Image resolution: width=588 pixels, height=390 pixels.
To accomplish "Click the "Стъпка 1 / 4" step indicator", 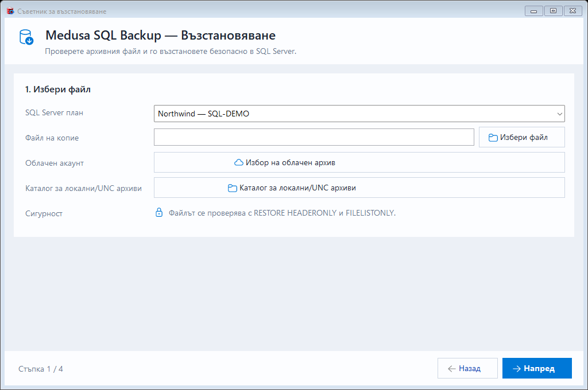I will click(x=41, y=369).
